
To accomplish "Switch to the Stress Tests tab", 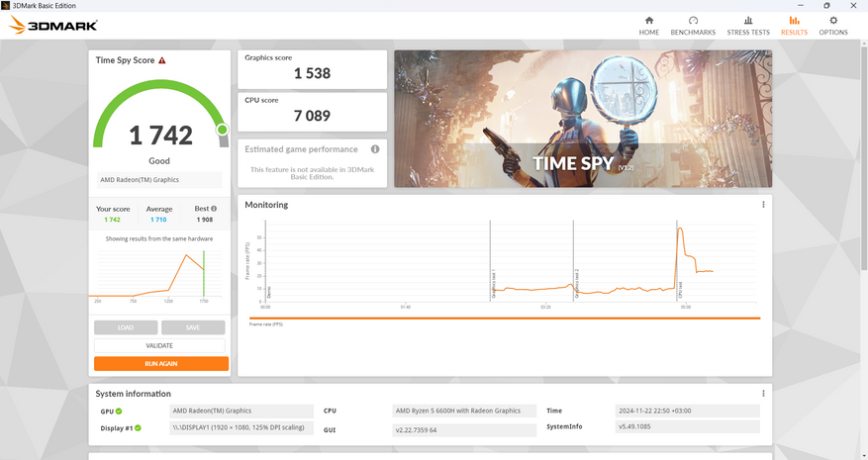I will pos(748,26).
